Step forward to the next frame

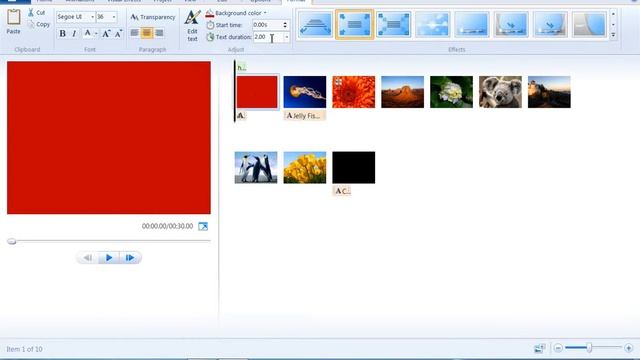130,258
